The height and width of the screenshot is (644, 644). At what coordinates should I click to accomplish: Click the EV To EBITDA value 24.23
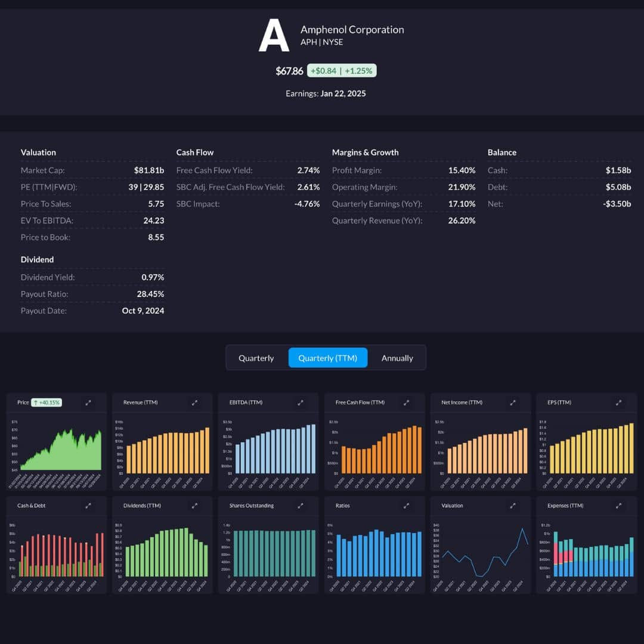click(154, 221)
